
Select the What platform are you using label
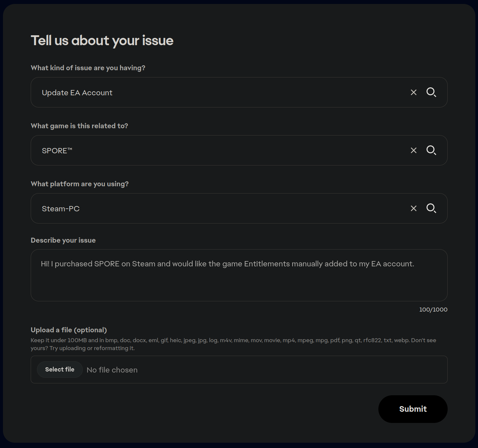(80, 184)
